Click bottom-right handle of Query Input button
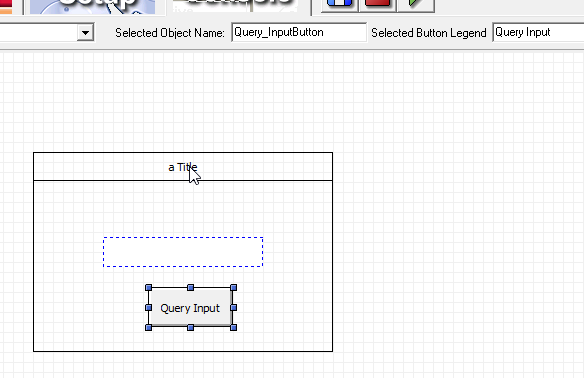 point(234,327)
